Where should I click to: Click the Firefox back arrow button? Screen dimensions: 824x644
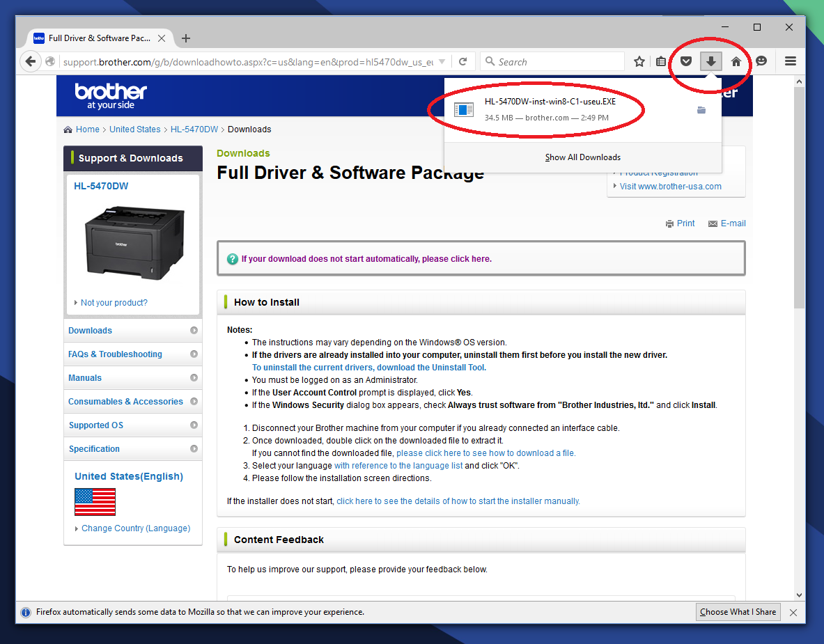click(31, 61)
